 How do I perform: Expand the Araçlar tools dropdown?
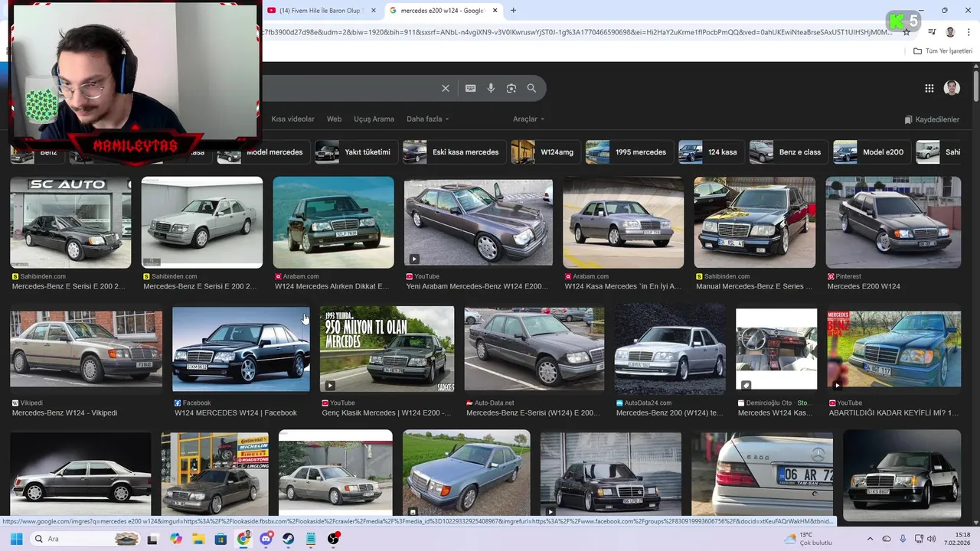pyautogui.click(x=528, y=119)
